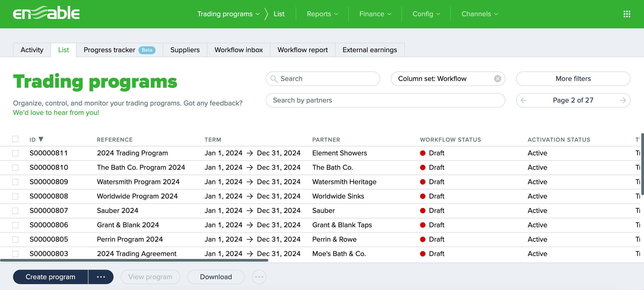The width and height of the screenshot is (644, 290).
Task: Focus the Search by partners field
Action: (x=385, y=100)
